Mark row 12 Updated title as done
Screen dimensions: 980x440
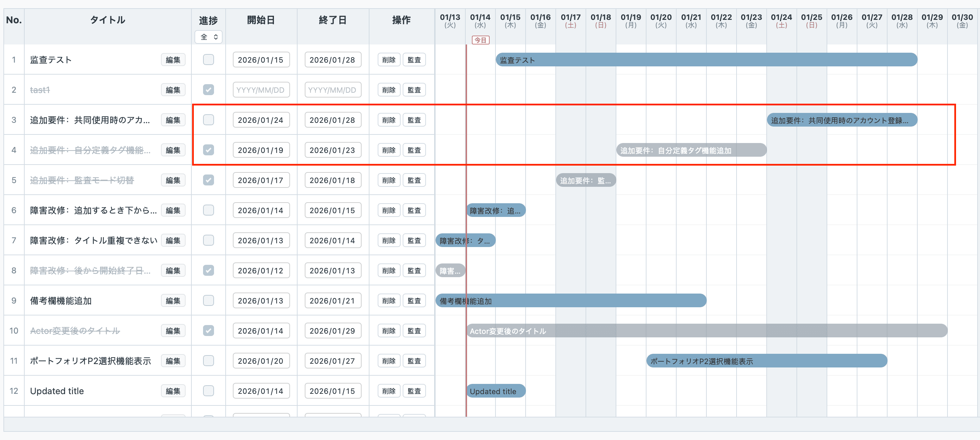click(x=209, y=391)
